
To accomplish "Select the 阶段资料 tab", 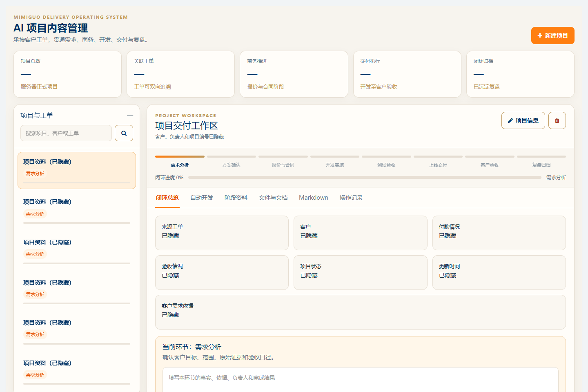I will coord(236,198).
